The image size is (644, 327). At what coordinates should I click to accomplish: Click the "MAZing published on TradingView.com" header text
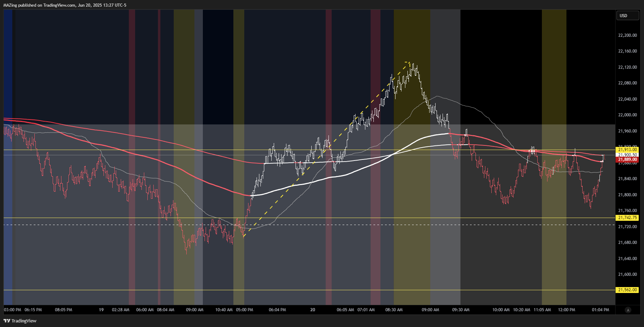pyautogui.click(x=39, y=5)
